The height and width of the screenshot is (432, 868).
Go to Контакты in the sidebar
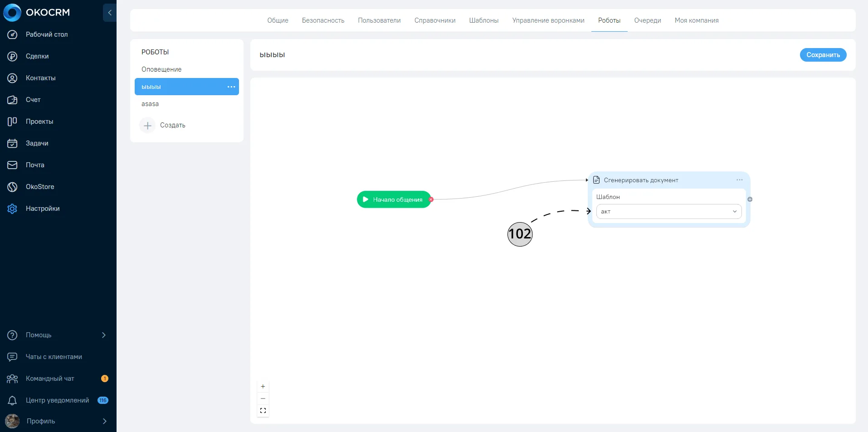(x=40, y=78)
